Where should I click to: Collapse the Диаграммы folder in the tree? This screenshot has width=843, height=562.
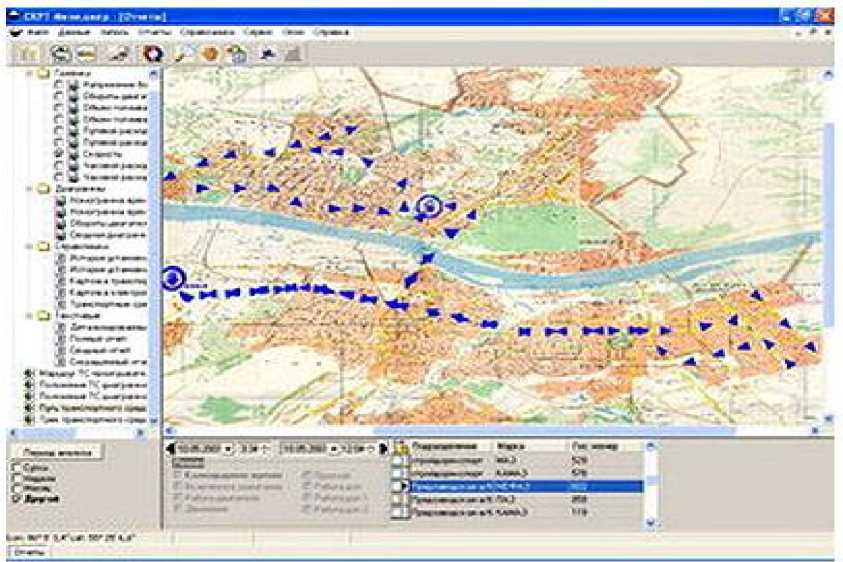[30, 188]
